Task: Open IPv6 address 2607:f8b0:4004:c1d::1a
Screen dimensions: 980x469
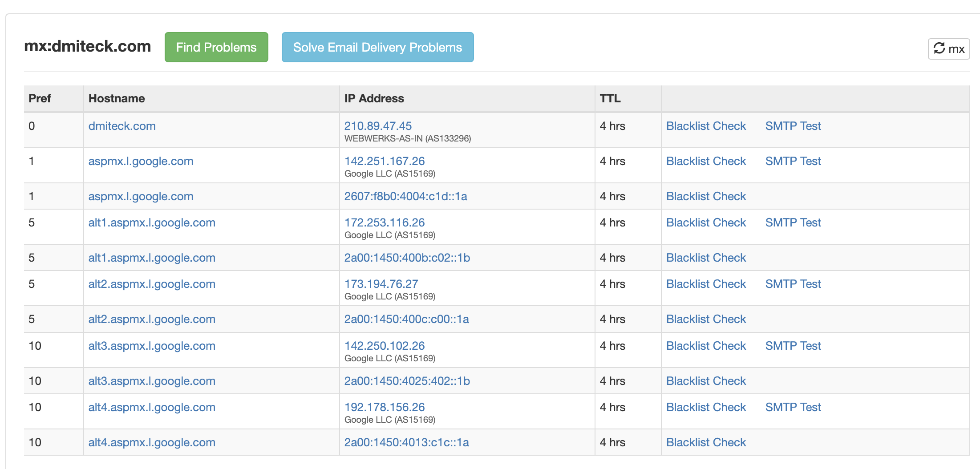Action: click(405, 196)
